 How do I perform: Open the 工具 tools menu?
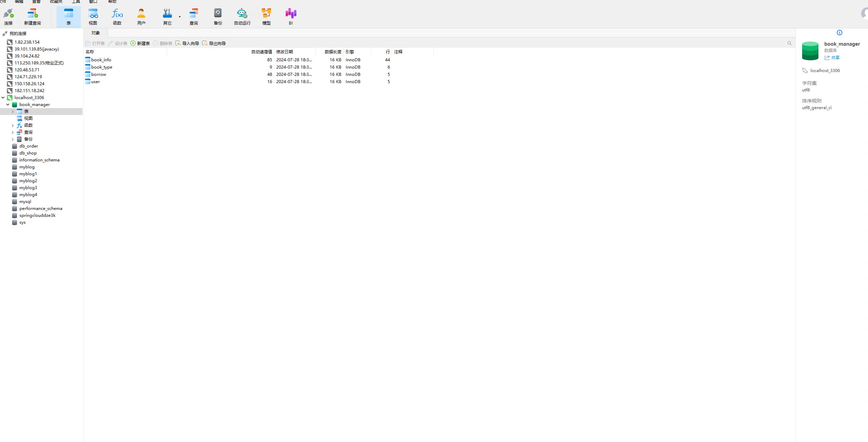point(76,2)
